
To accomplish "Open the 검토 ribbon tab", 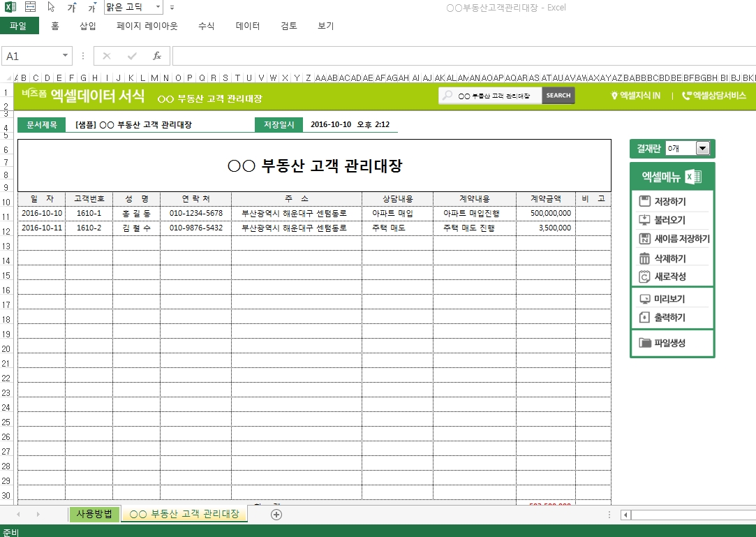I will 289,26.
